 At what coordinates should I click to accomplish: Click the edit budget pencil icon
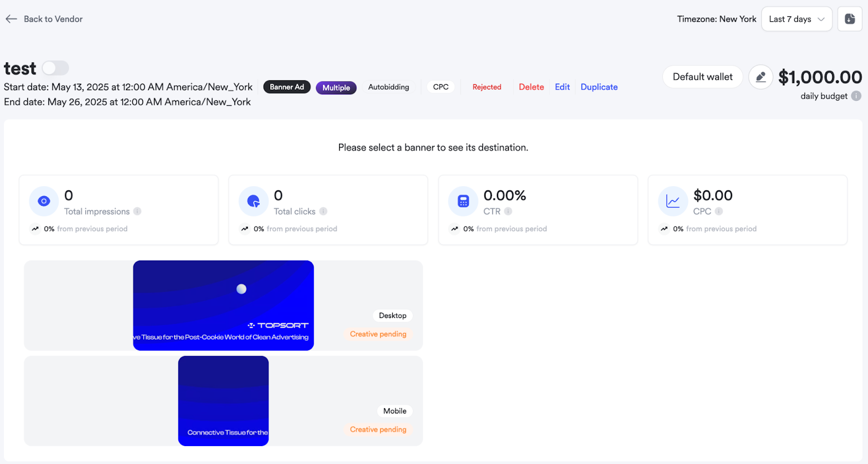[761, 77]
